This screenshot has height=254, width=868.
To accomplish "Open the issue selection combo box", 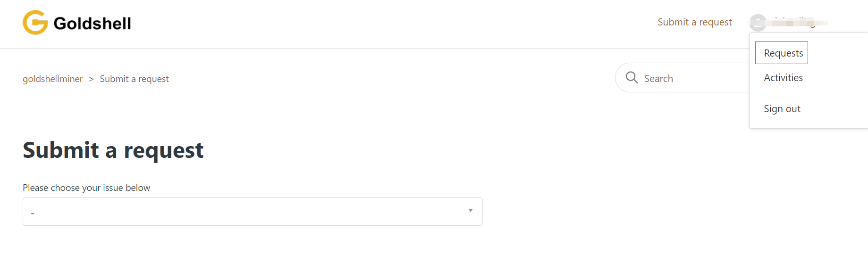I will (253, 212).
